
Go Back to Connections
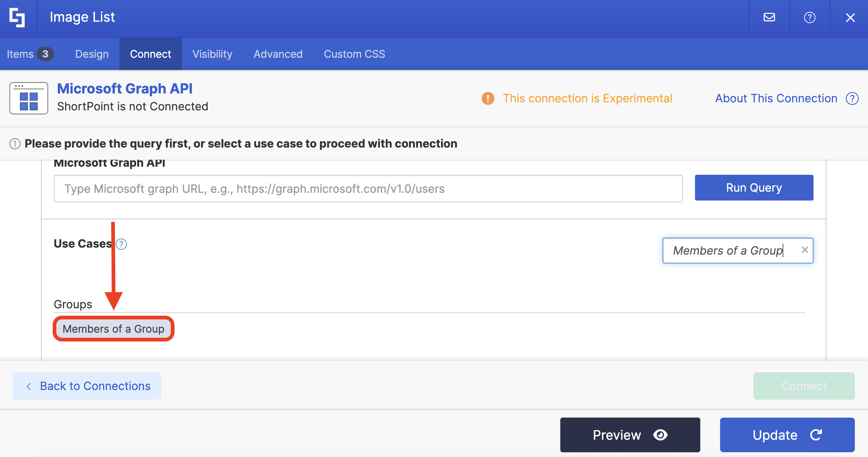87,386
